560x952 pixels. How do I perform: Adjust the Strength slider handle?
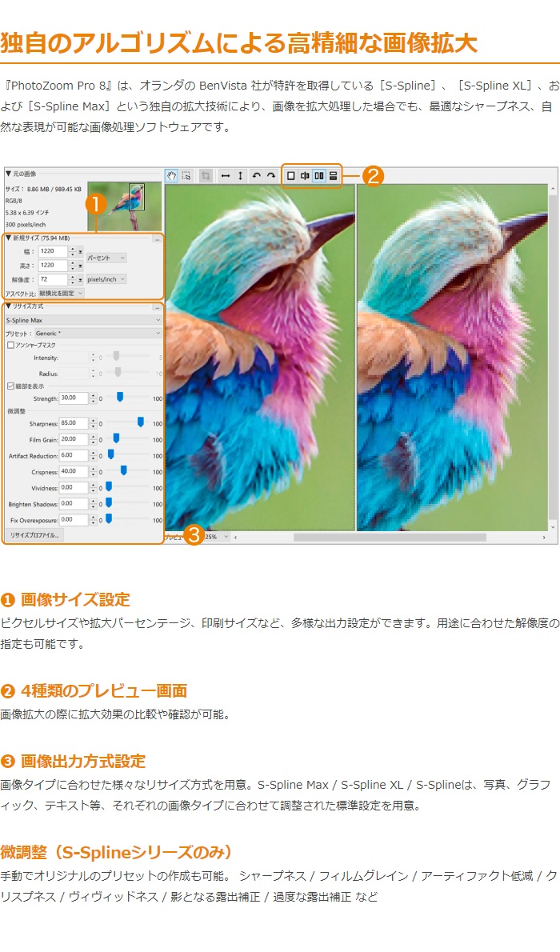[x=120, y=397]
